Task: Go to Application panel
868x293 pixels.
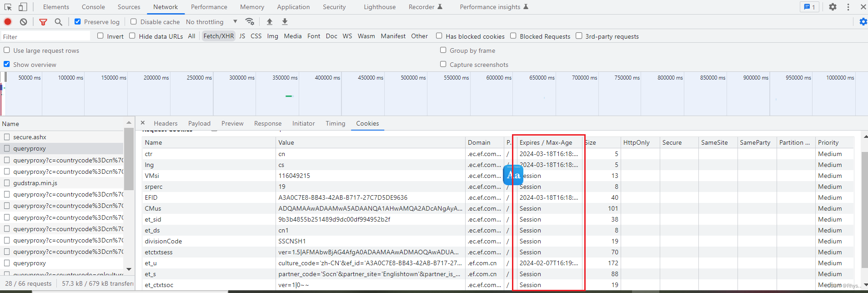Action: click(293, 7)
